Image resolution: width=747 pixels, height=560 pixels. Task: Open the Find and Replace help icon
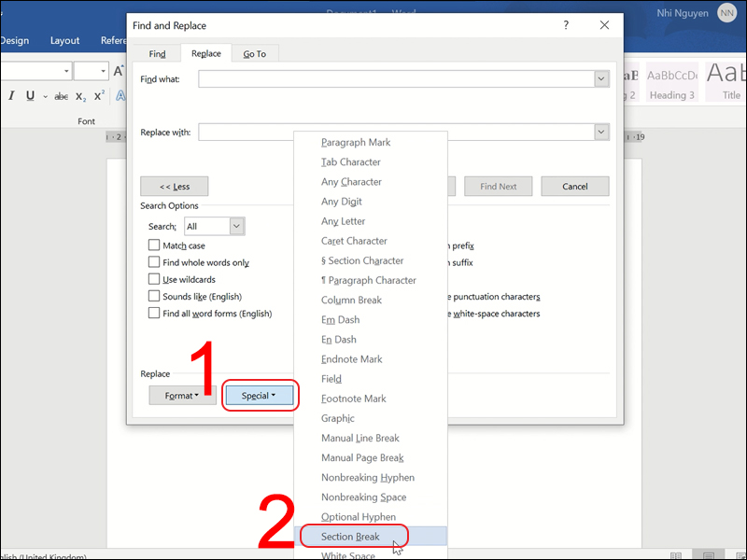click(x=566, y=25)
